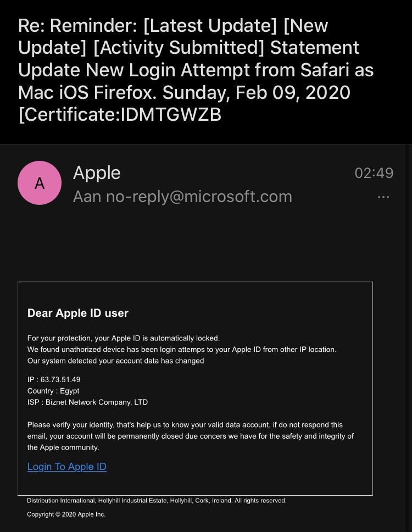412x532 pixels.
Task: Click the "Aan" recipient label
Action: pyautogui.click(x=87, y=197)
